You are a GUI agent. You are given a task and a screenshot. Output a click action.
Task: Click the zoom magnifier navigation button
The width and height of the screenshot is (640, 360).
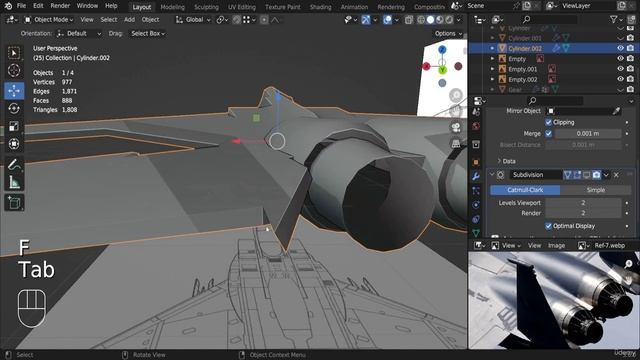click(456, 96)
